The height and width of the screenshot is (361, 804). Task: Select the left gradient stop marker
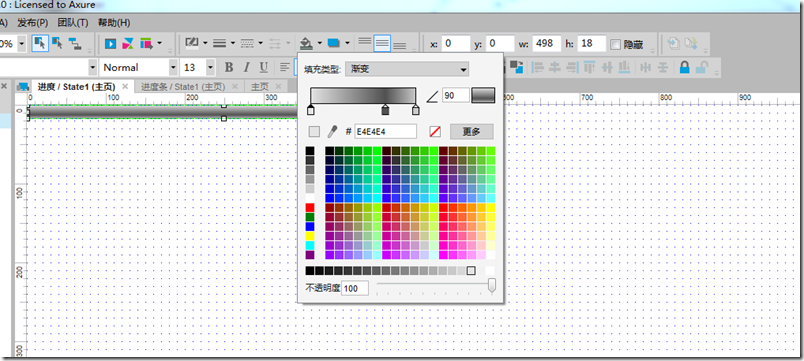(x=310, y=110)
